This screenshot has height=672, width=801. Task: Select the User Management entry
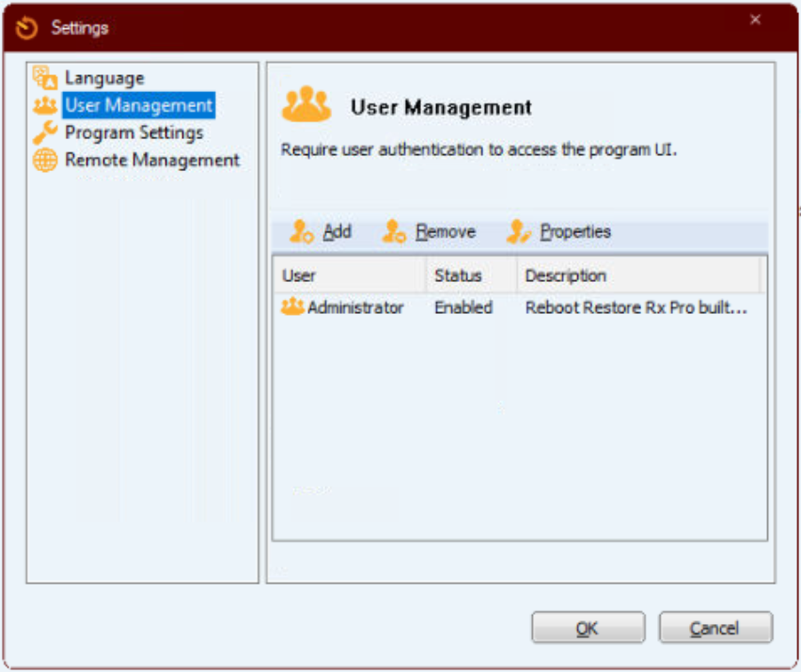tap(139, 105)
